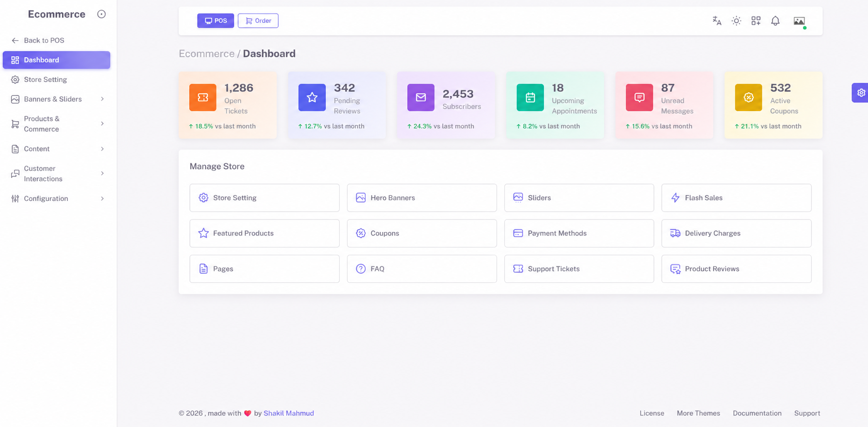
Task: Open the apps grid shortcut icon
Action: tap(756, 21)
